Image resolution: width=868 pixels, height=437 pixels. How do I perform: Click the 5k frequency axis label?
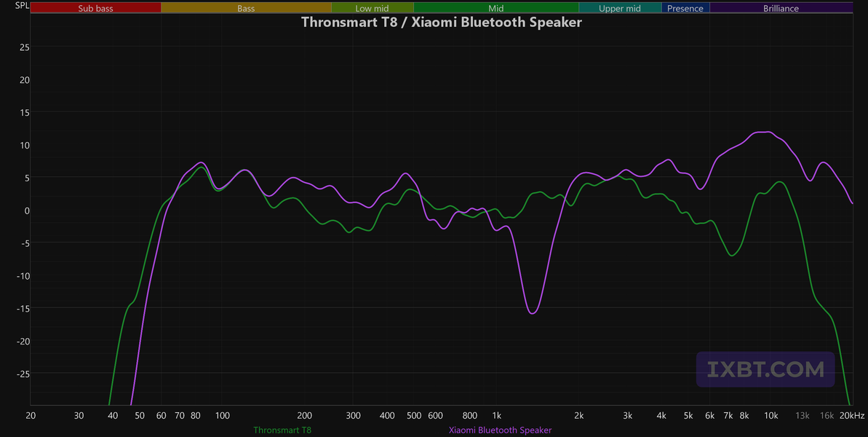tap(688, 415)
